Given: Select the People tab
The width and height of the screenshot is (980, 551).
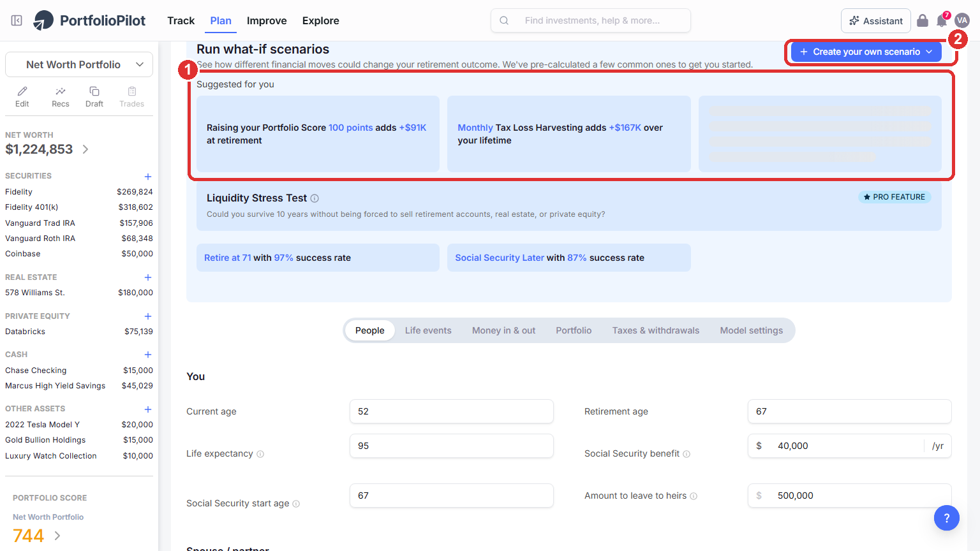Looking at the screenshot, I should pos(370,330).
